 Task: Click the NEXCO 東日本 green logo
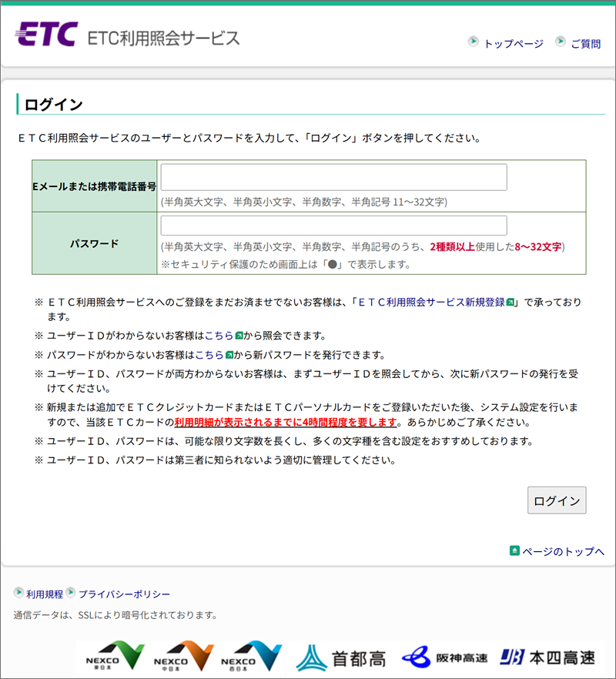(x=115, y=657)
